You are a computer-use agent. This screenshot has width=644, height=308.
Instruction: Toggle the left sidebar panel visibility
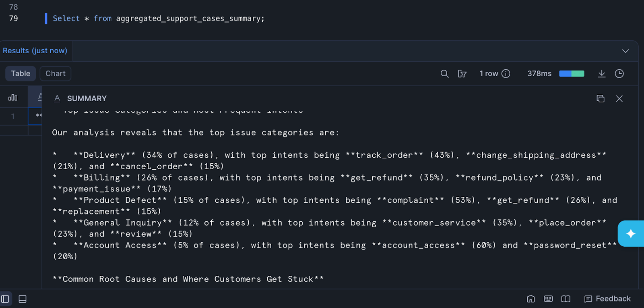[5, 299]
